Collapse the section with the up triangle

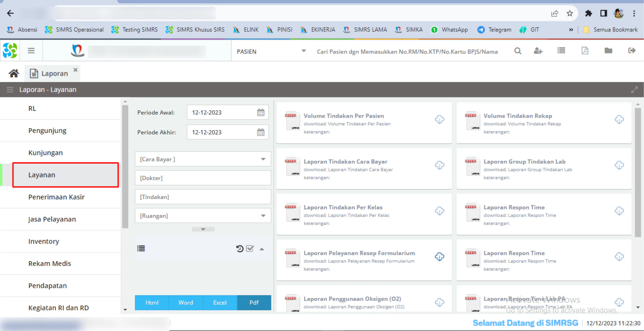pos(262,249)
